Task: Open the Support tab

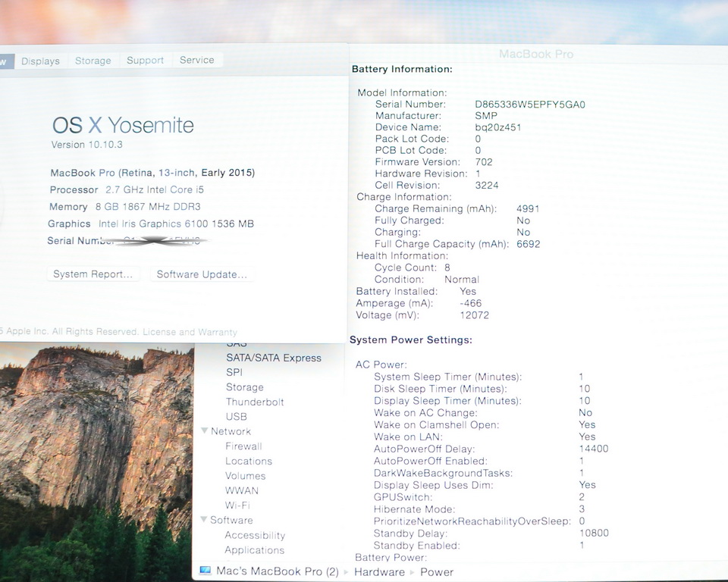Action: pos(146,60)
